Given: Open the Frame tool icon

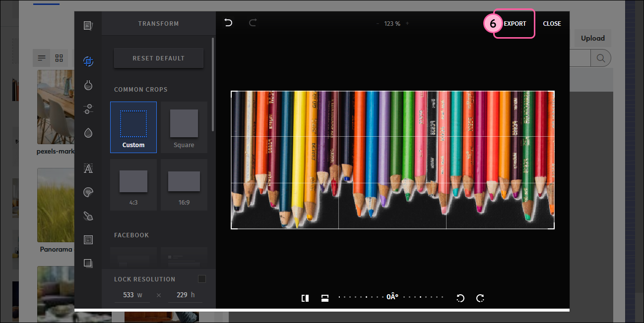Looking at the screenshot, I should click(x=88, y=240).
